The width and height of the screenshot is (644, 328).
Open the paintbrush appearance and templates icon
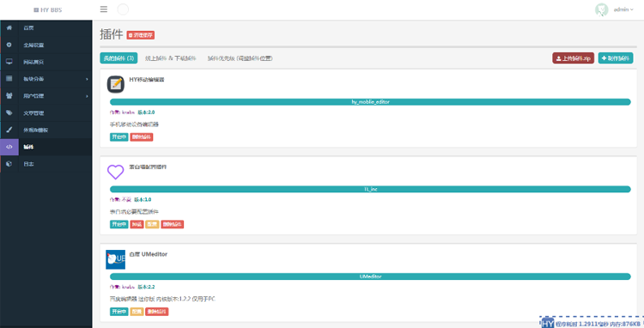point(9,130)
